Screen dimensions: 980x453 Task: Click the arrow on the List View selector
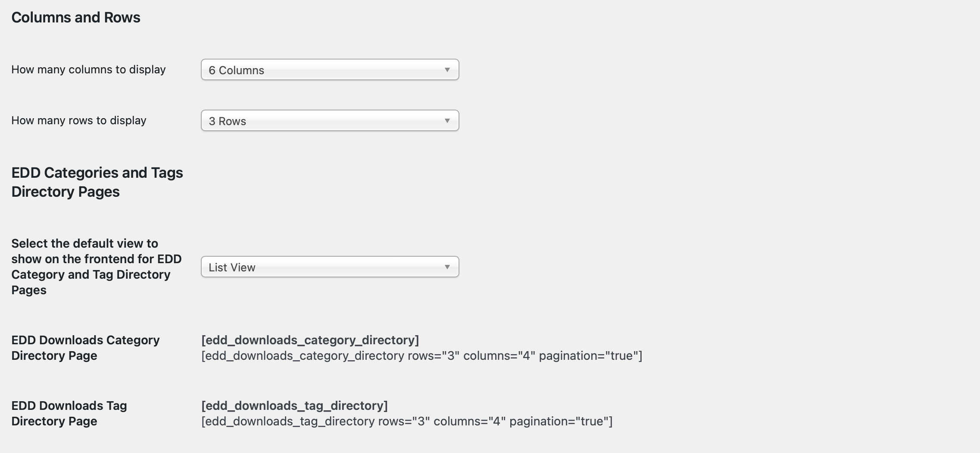tap(447, 267)
